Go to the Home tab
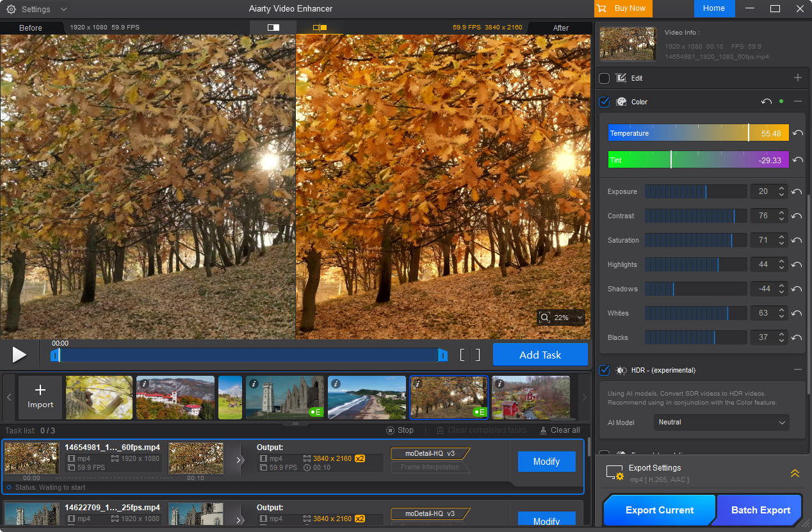Viewport: 812px width, 532px height. coord(713,8)
